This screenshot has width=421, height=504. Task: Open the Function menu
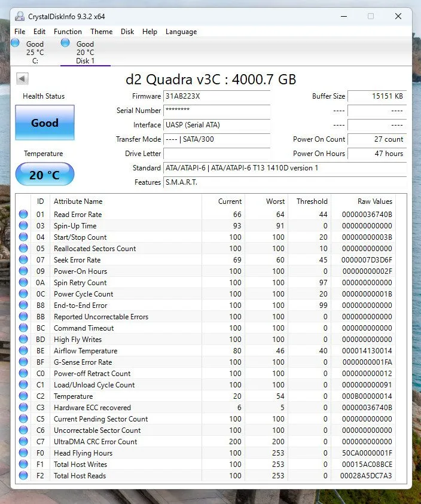[68, 32]
